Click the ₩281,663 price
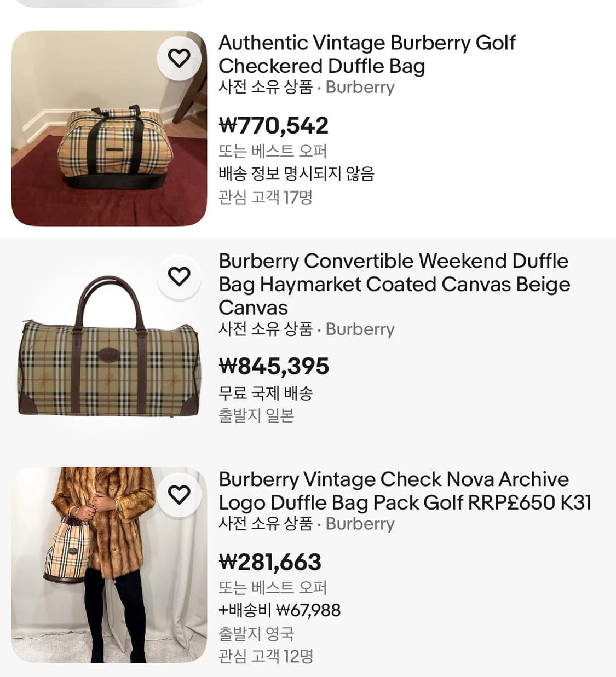 click(x=270, y=562)
